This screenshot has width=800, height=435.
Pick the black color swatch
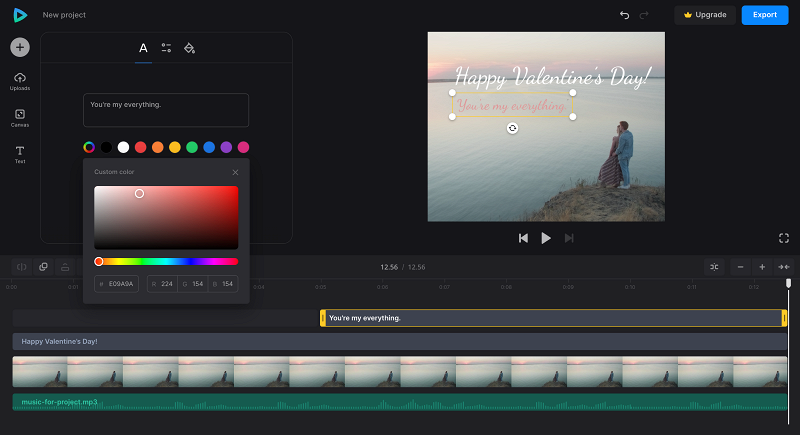pyautogui.click(x=106, y=147)
